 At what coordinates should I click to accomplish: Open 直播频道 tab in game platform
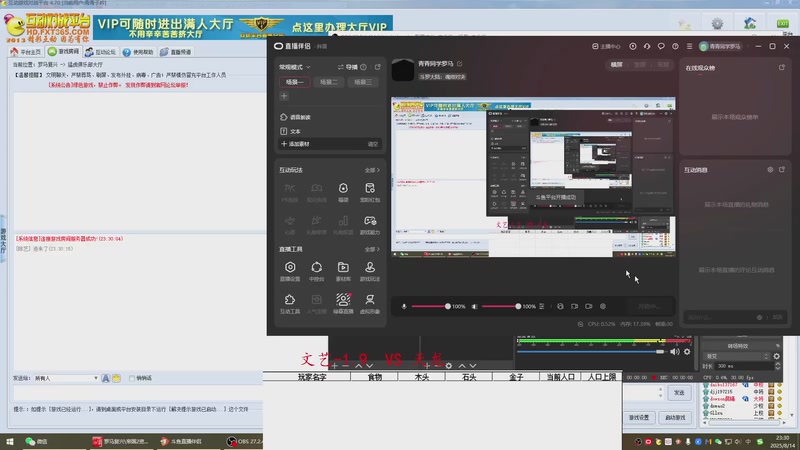[176, 52]
